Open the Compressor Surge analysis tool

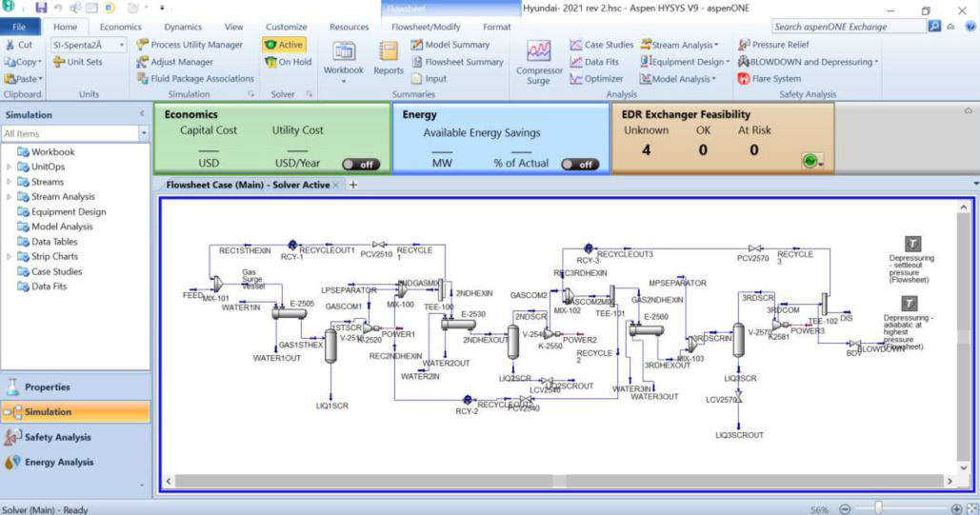click(x=538, y=63)
